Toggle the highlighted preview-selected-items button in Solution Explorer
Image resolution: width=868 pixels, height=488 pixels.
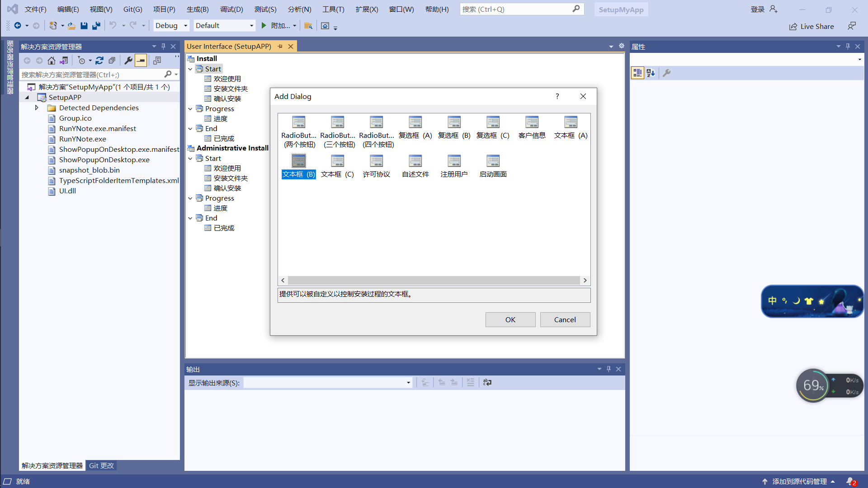(141, 61)
